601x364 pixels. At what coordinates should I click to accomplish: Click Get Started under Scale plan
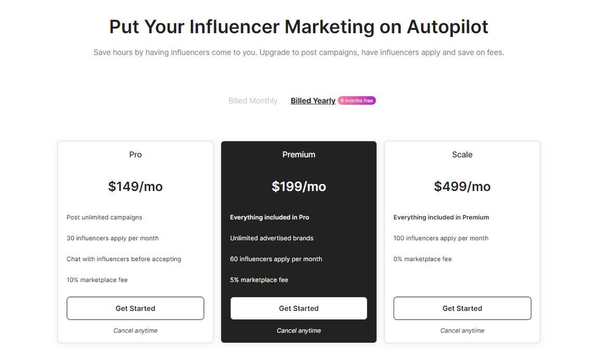pos(462,308)
